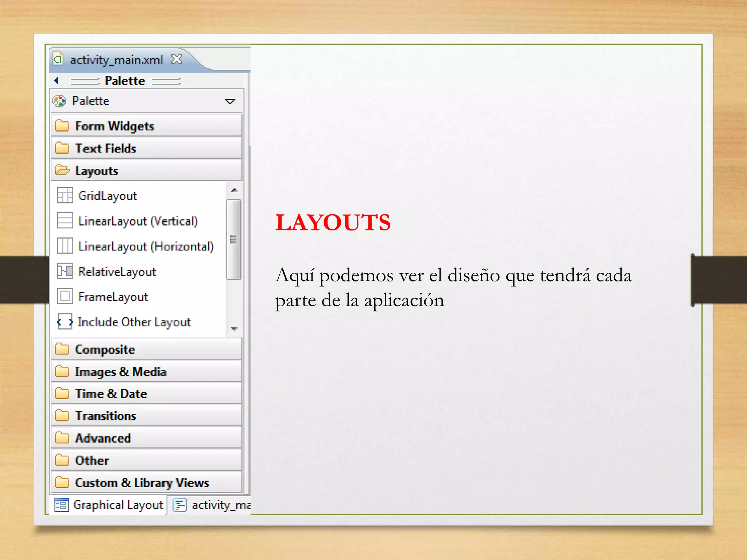This screenshot has width=747, height=560.
Task: Choose LinearLayout (Horizontal) text entry
Action: pos(146,246)
